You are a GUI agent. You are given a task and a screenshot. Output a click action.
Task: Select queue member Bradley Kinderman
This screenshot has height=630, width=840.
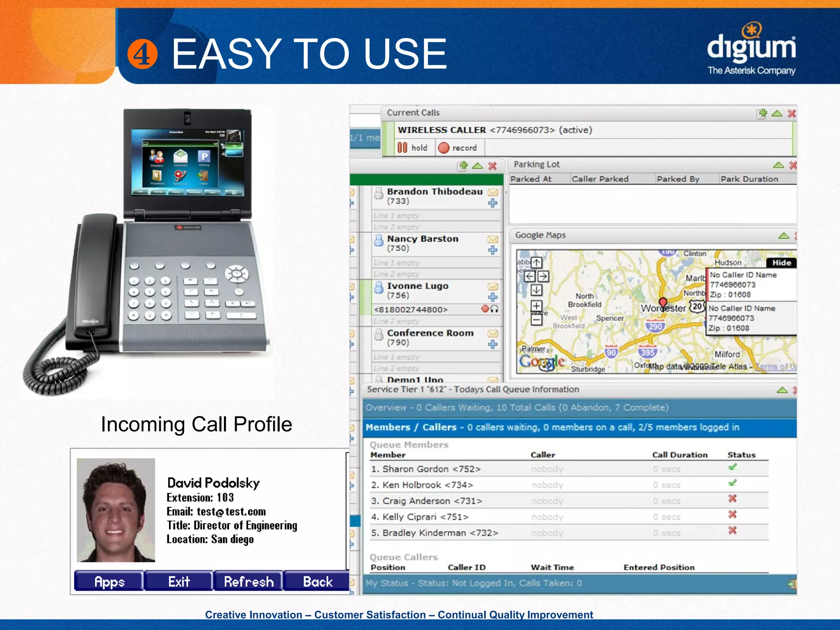click(569, 533)
